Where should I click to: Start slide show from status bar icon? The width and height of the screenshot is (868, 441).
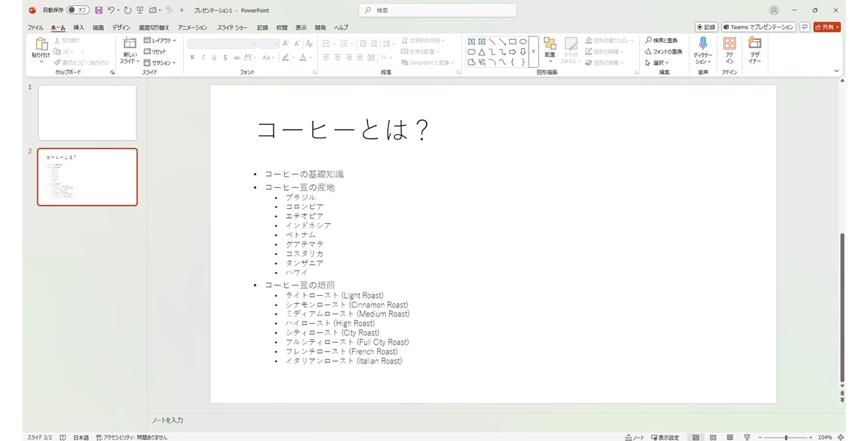(x=747, y=438)
